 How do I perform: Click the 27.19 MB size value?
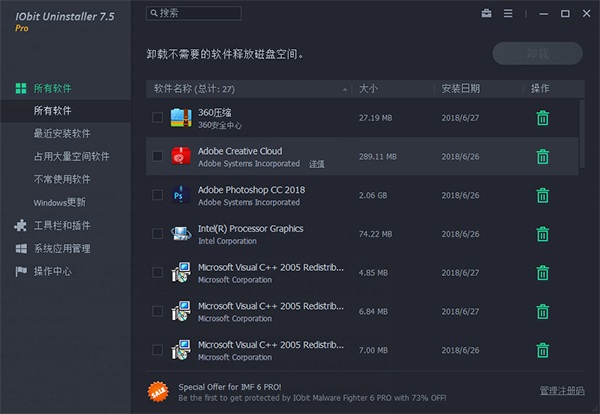375,118
